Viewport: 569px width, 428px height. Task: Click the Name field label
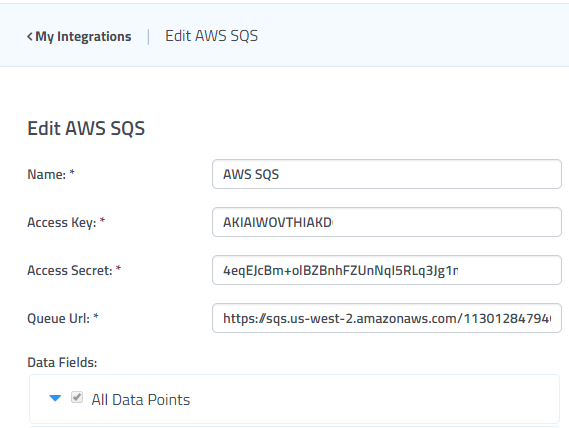(x=46, y=174)
